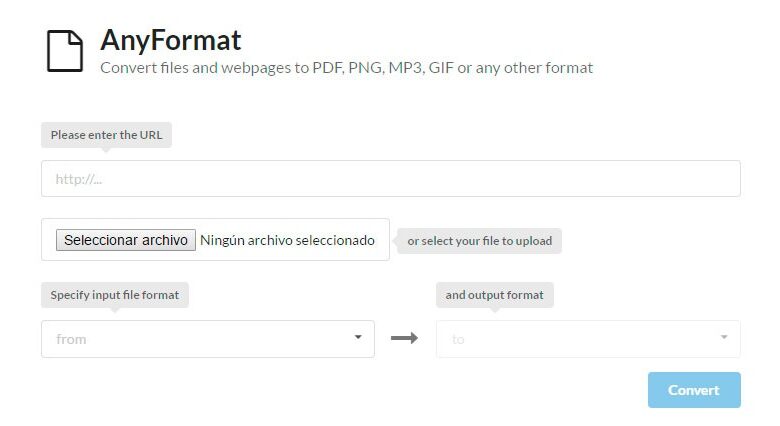This screenshot has height=426, width=780.
Task: Click the "Seleccionar archivo" file button
Action: point(125,240)
